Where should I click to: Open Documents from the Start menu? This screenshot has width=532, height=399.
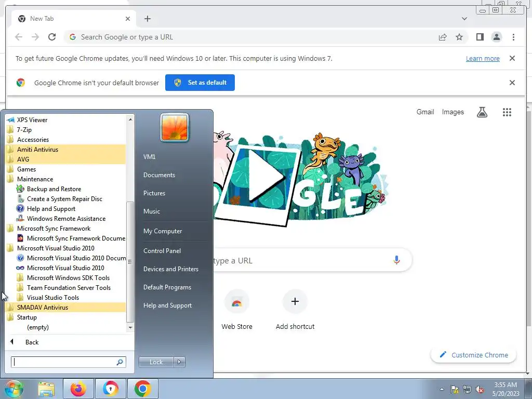(x=159, y=175)
